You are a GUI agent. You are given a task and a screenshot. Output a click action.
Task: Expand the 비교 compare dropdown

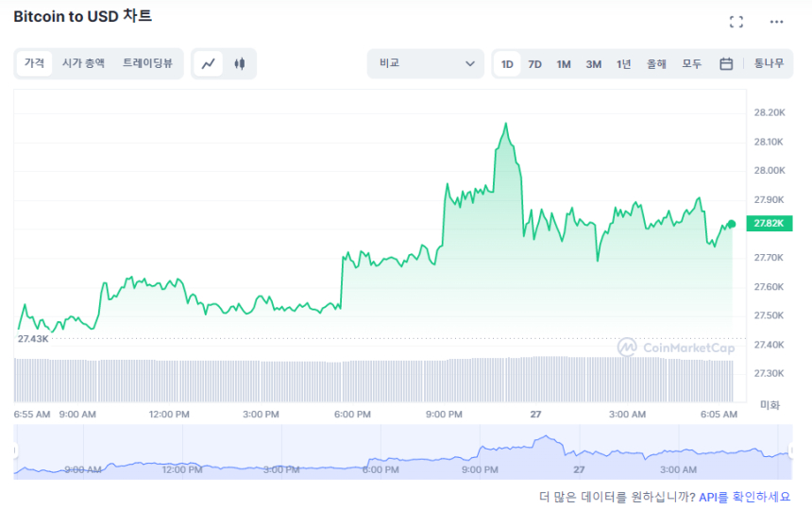point(425,64)
